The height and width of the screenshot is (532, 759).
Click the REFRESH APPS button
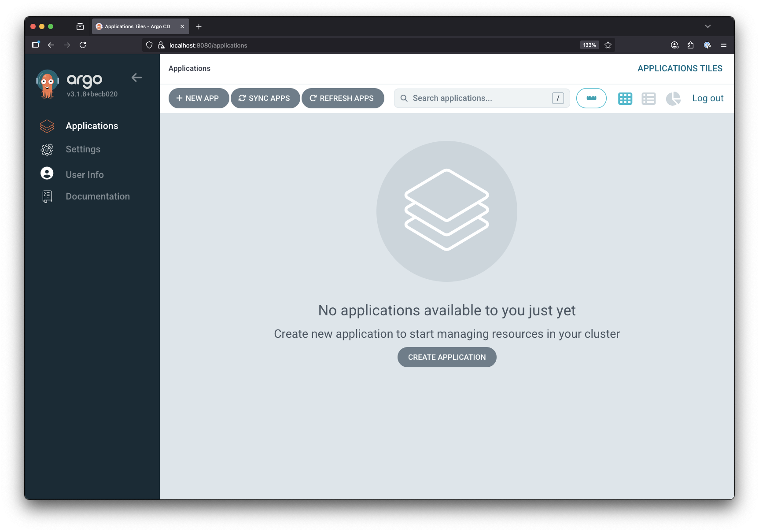343,98
